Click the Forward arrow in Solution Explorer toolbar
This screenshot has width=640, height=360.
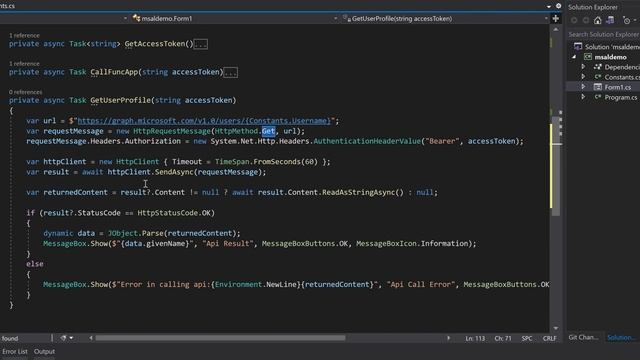tap(586, 20)
